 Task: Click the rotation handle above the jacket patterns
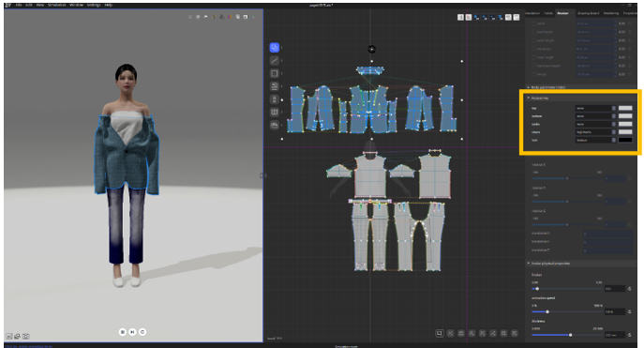click(x=372, y=50)
